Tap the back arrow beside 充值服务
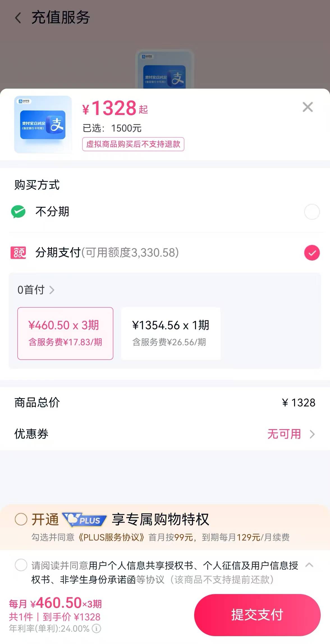The image size is (330, 644). [18, 18]
